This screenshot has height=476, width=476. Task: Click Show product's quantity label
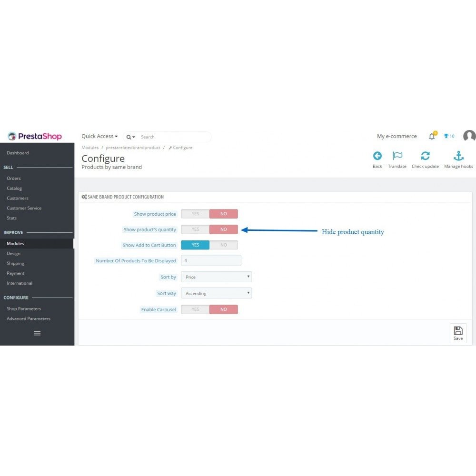point(149,229)
